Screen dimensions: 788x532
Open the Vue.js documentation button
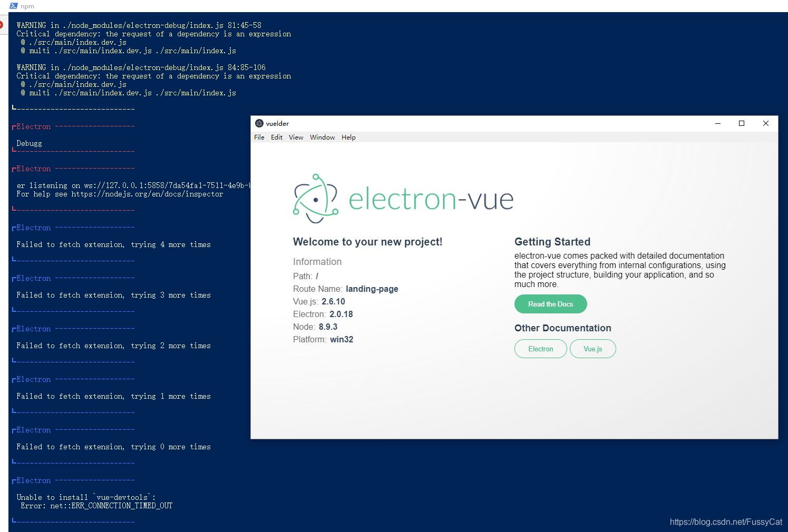coord(592,349)
